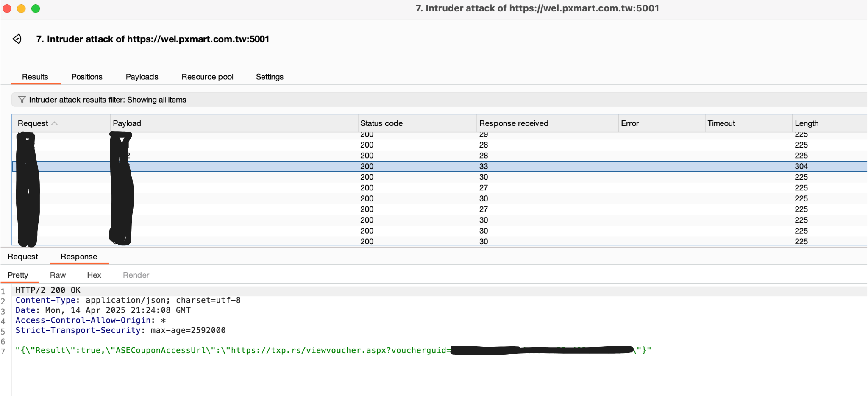
Task: Open the Settings tab
Action: [x=270, y=77]
